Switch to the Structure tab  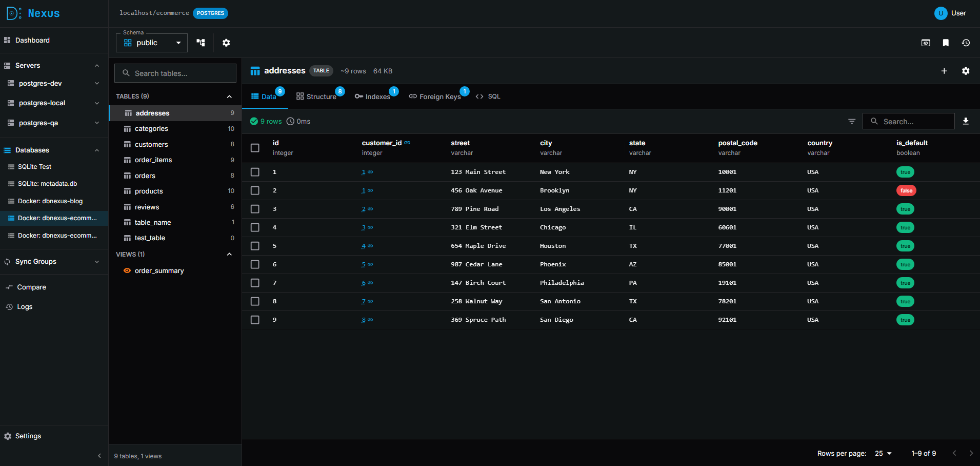point(316,96)
